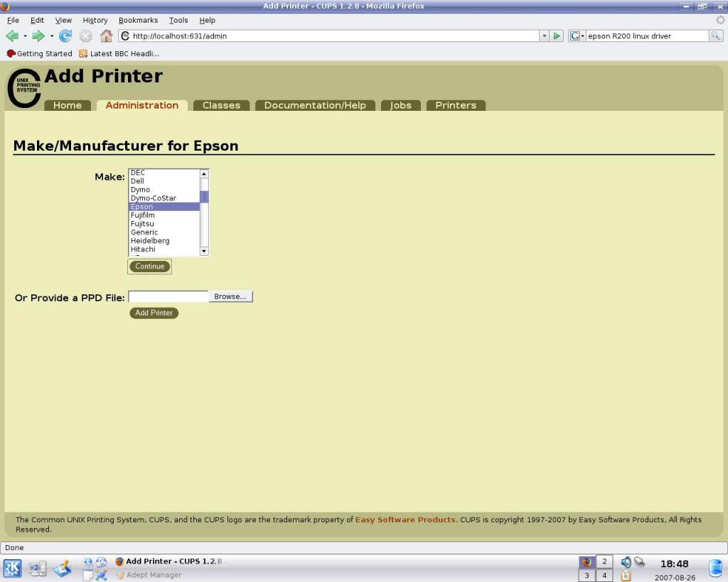Open the File menu
728x582 pixels.
click(x=13, y=21)
